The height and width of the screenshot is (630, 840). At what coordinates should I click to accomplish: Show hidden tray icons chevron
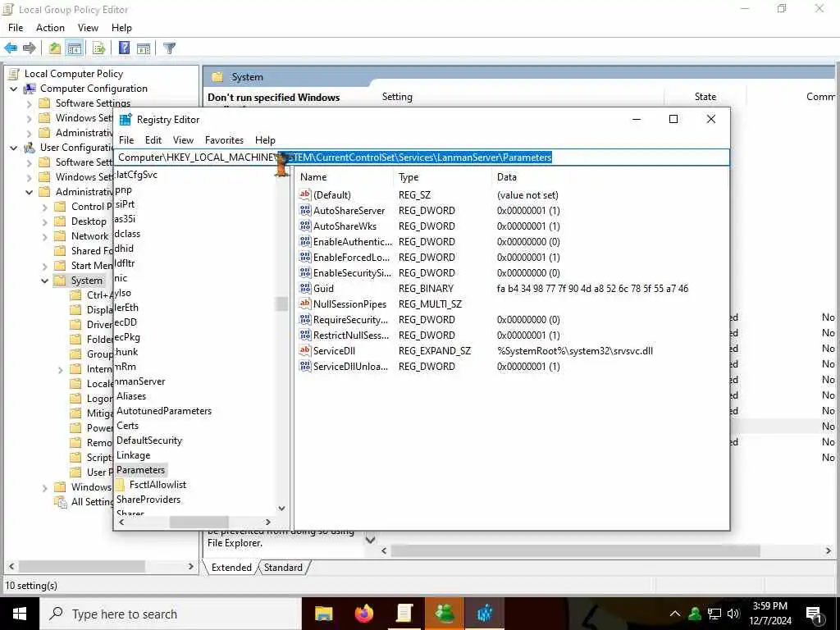[675, 614]
